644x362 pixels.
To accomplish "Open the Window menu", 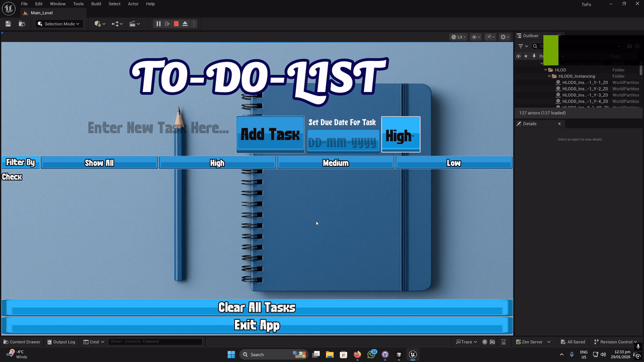I will tap(57, 4).
